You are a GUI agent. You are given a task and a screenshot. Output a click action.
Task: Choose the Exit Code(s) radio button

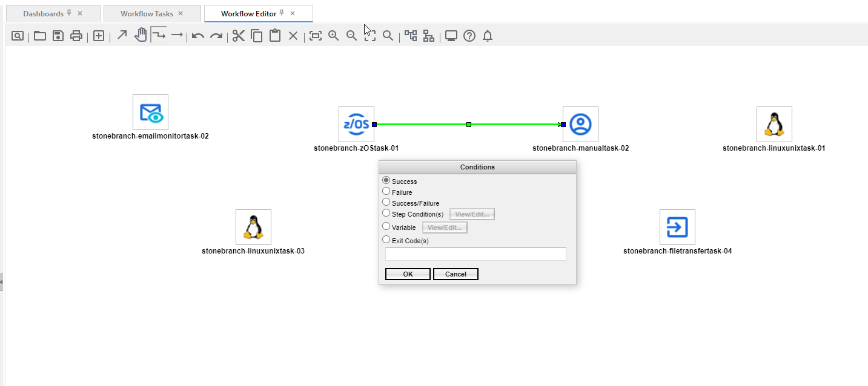(x=386, y=240)
